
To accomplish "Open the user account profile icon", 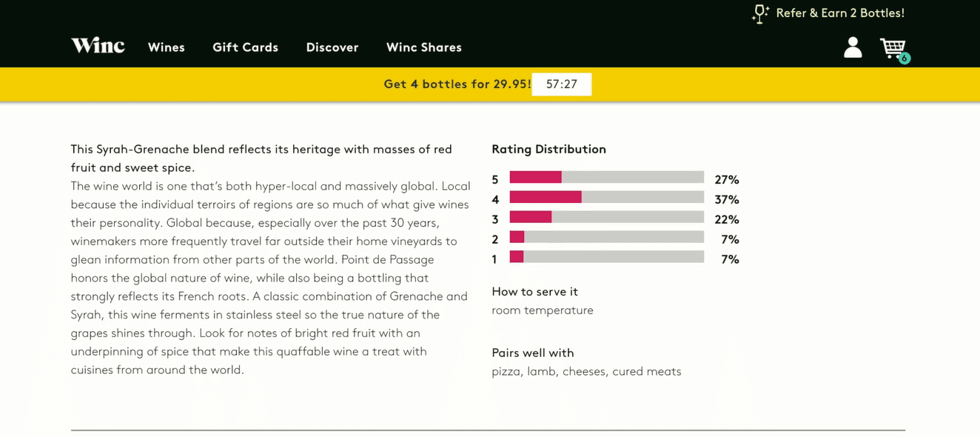I will tap(853, 47).
